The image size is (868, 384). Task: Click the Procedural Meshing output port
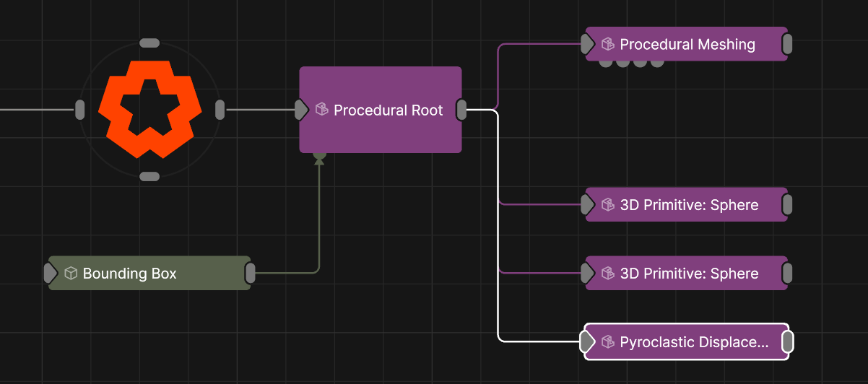pos(788,44)
